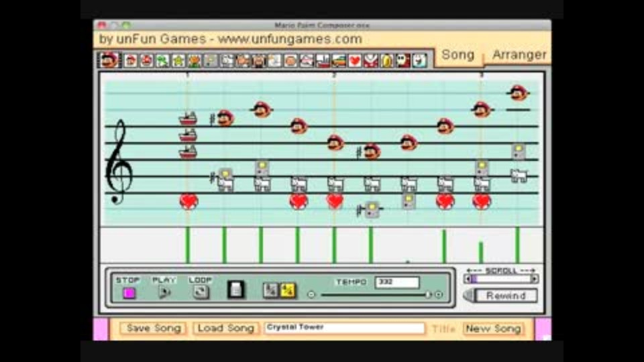Click the measure 3 marker above the staff
The image size is (644, 362).
click(482, 75)
